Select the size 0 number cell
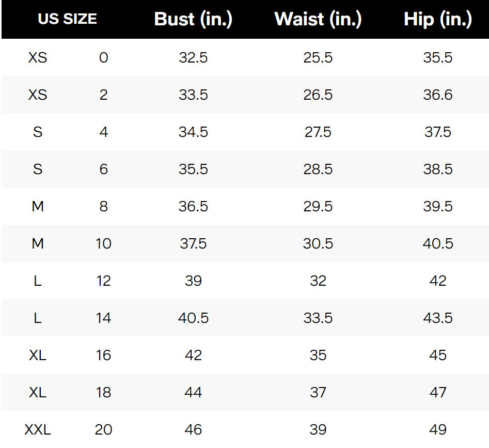 point(103,57)
